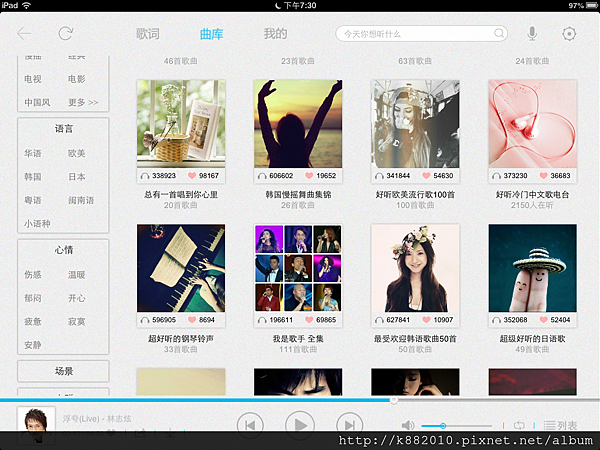Select the 电影 category

coord(77,79)
